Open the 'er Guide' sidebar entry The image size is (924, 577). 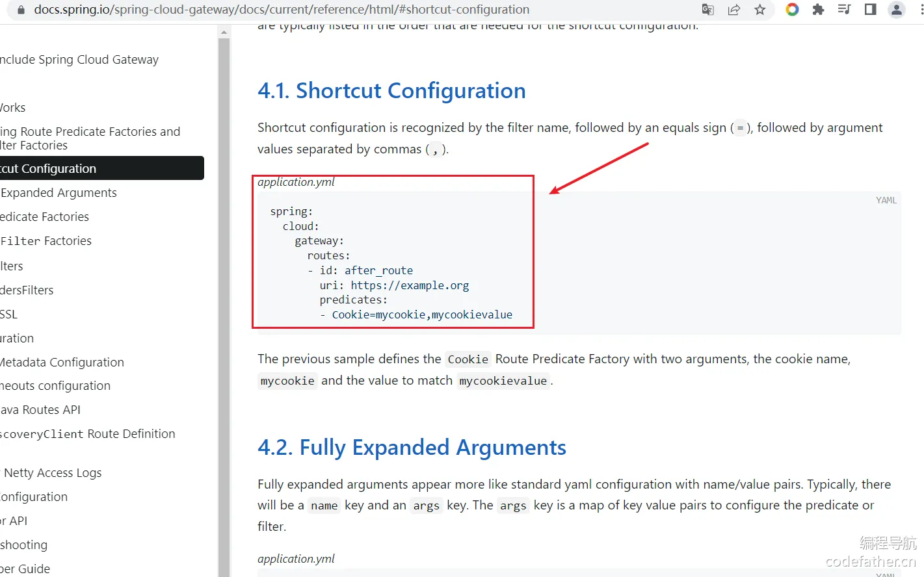pos(25,569)
